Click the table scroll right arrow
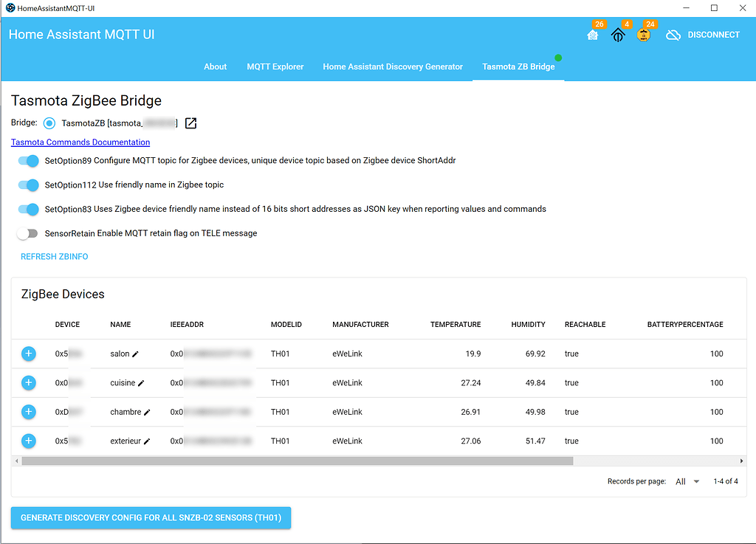756x544 pixels. pos(741,461)
